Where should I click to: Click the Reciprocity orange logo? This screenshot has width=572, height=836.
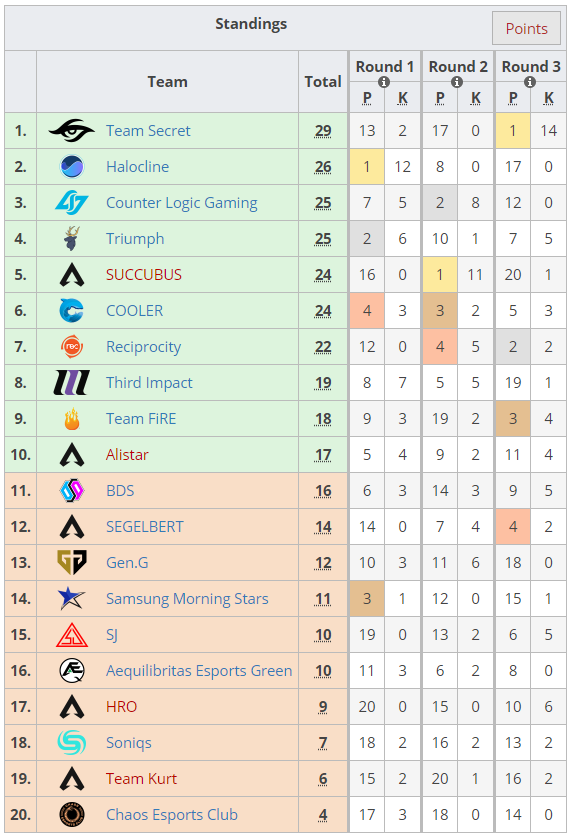click(x=71, y=347)
